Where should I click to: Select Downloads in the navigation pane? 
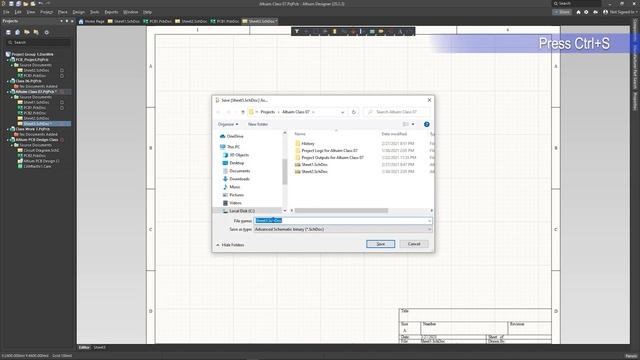click(x=236, y=179)
